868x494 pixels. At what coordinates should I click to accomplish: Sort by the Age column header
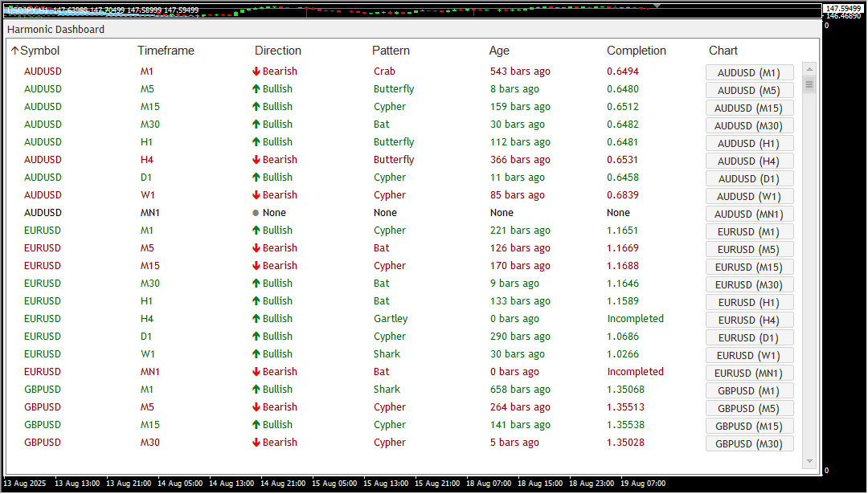pyautogui.click(x=499, y=51)
